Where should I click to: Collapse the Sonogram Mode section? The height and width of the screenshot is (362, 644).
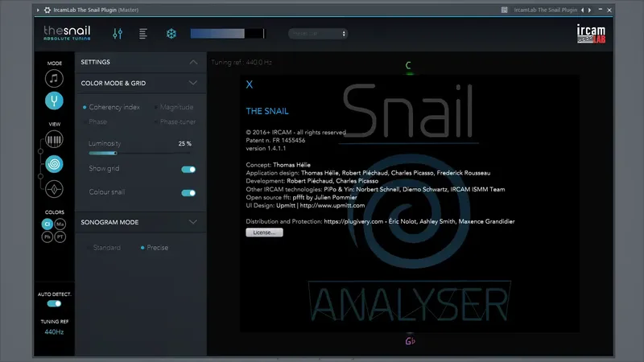193,222
